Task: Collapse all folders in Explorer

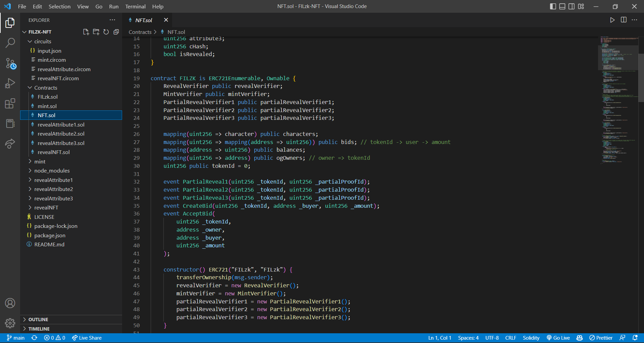Action: [x=116, y=32]
